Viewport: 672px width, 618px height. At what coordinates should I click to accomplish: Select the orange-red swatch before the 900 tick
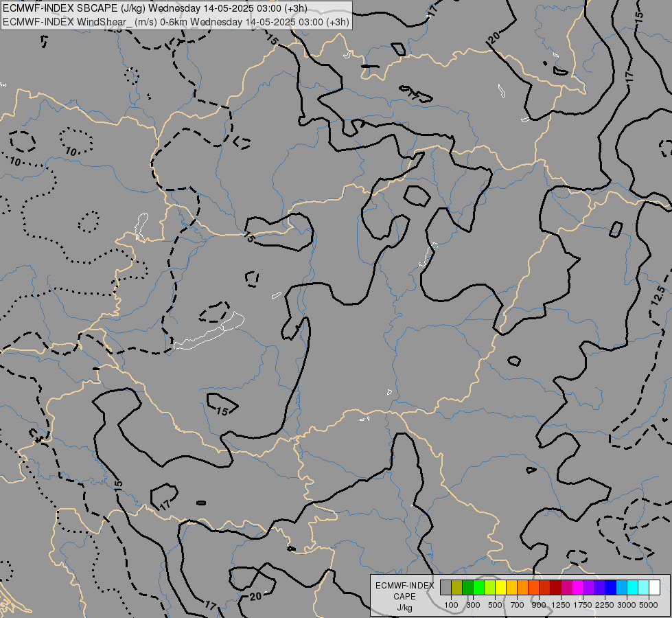click(533, 588)
